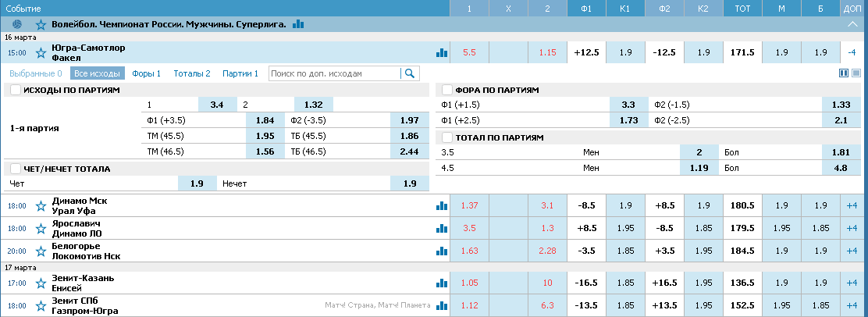The image size is (868, 317).
Task: Open statistics for Зенит СПб vs Газпром-Югра
Action: tap(441, 305)
